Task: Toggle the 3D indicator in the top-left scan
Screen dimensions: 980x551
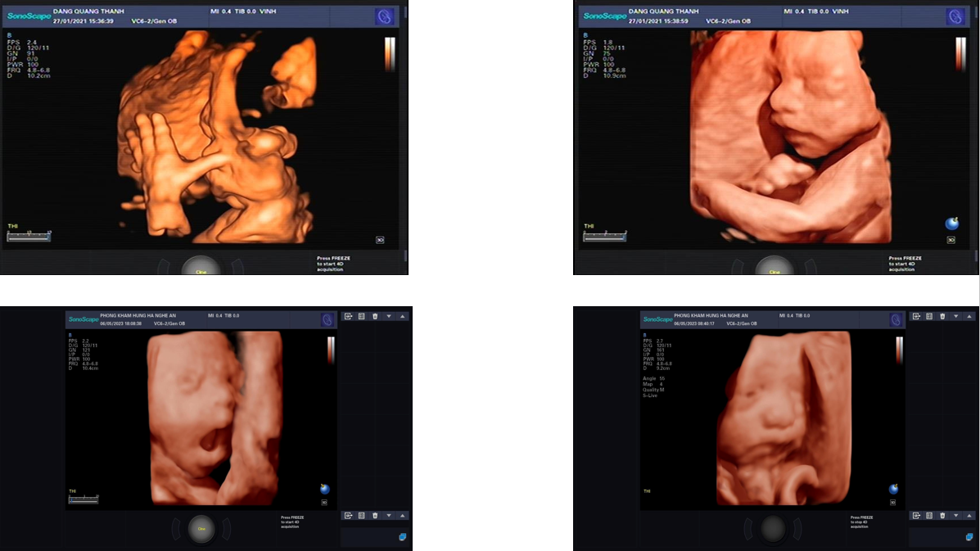Action: (380, 240)
